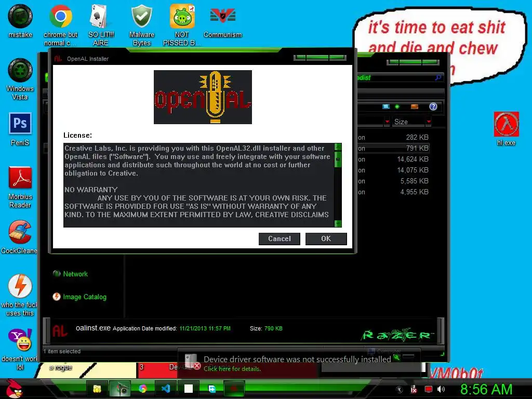Open the 'chrome but normal' Chrome shortcut
532x399 pixels.
(60, 24)
